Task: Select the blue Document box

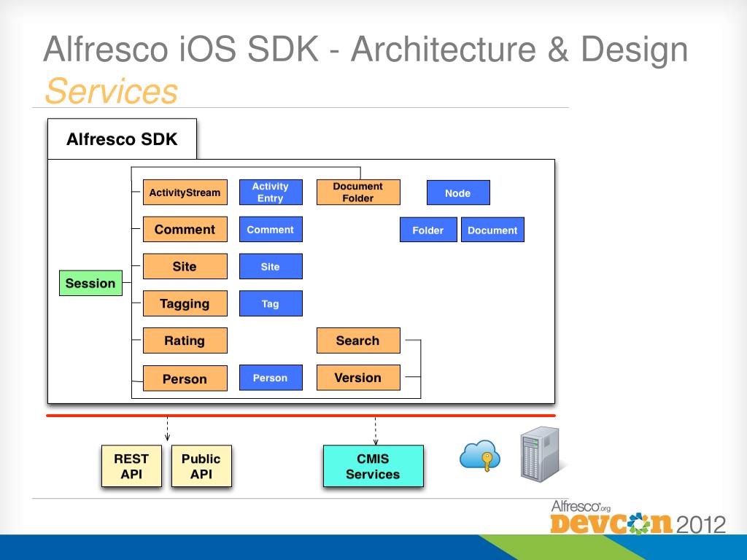Action: [x=492, y=230]
